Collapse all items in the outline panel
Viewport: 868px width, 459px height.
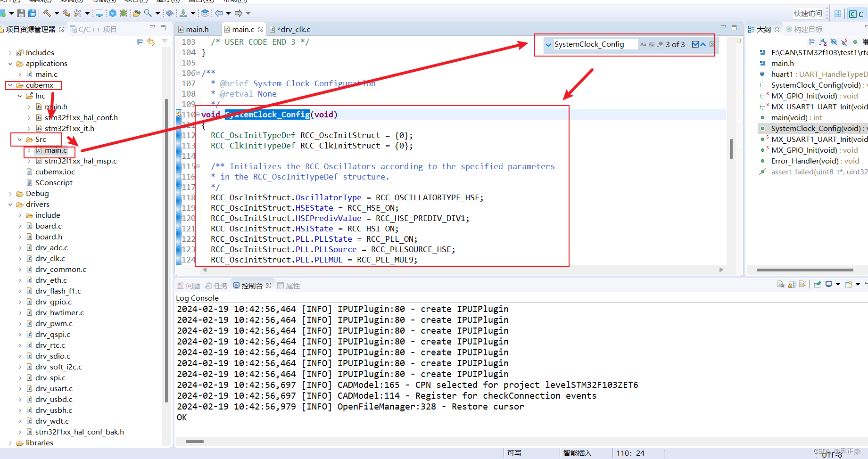coord(812,42)
